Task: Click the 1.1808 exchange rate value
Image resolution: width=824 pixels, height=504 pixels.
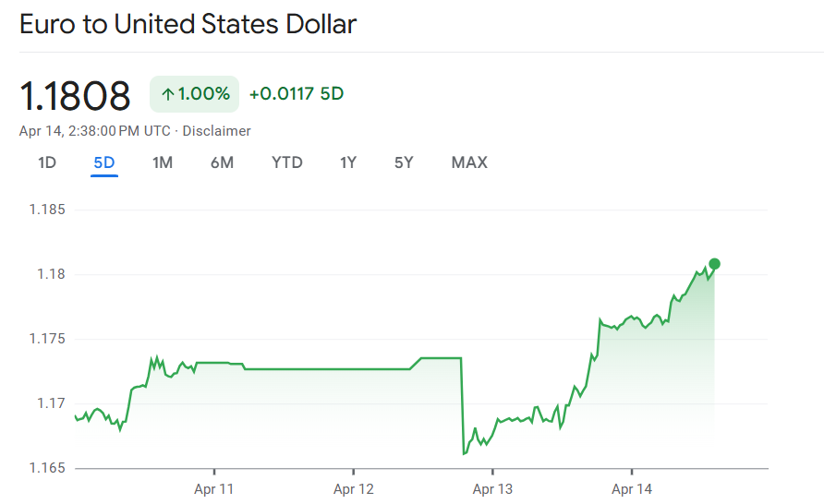Action: coord(76,95)
